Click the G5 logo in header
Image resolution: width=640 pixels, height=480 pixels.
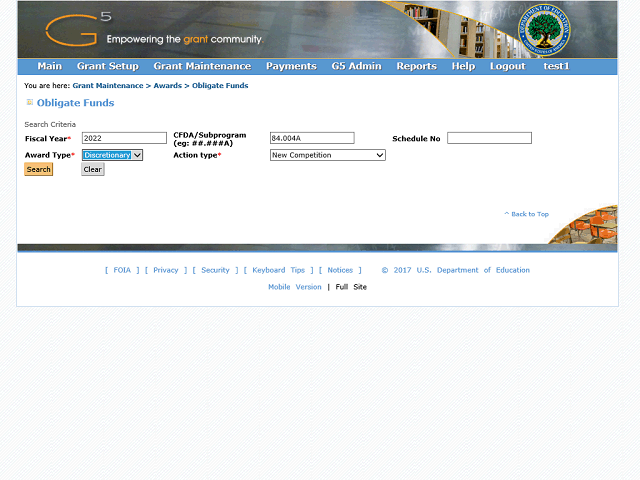click(x=78, y=29)
